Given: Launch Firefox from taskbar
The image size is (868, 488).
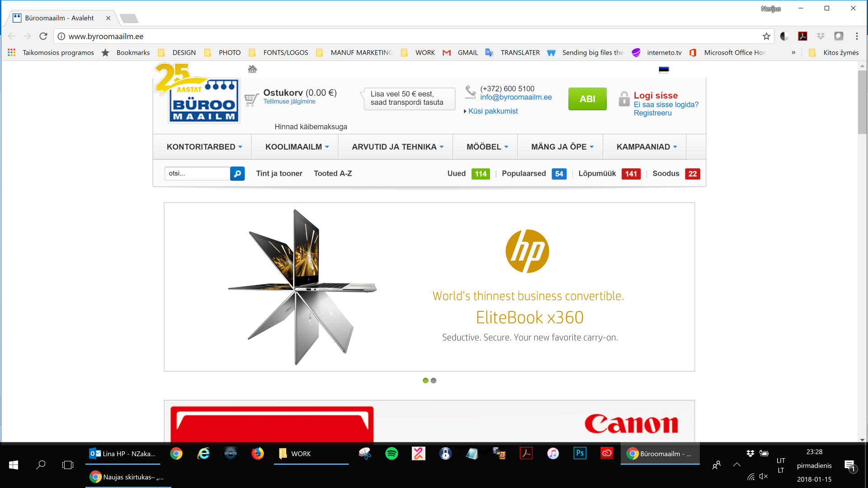Looking at the screenshot, I should point(258,454).
